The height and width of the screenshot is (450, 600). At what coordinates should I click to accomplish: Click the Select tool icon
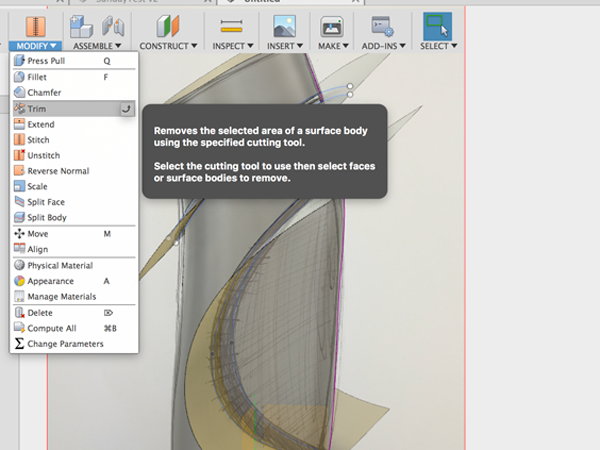click(437, 26)
